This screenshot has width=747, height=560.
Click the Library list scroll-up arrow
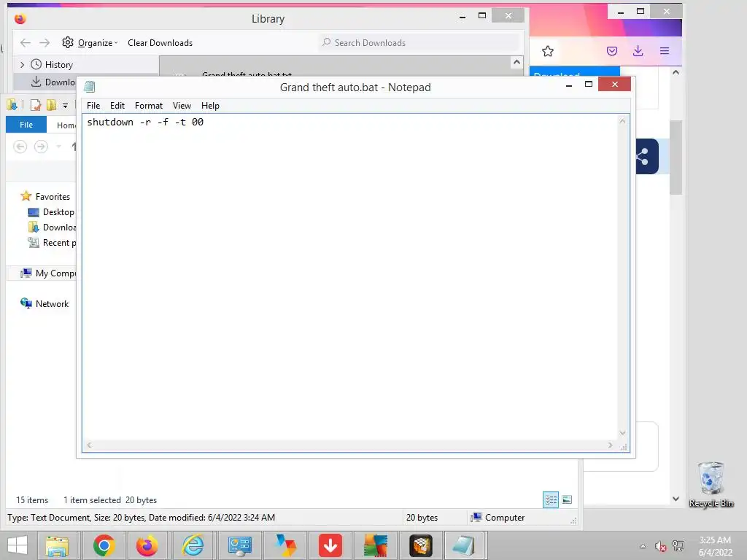[x=516, y=63]
